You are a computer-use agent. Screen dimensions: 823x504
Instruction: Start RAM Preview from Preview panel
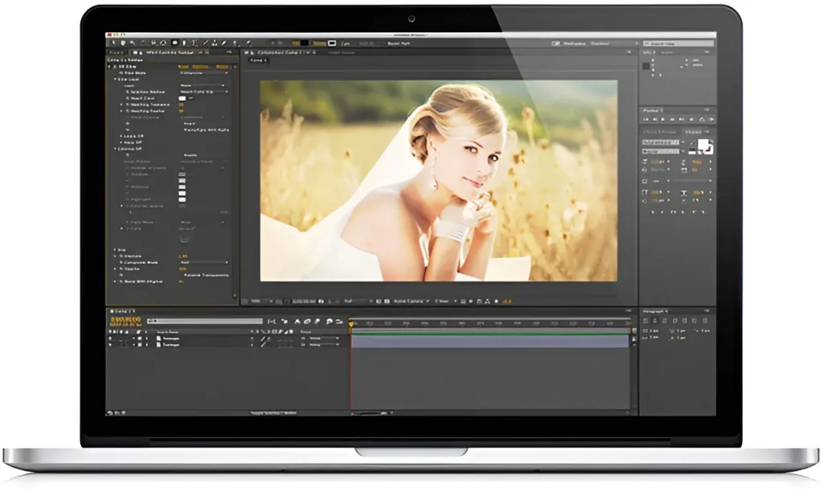tap(711, 119)
